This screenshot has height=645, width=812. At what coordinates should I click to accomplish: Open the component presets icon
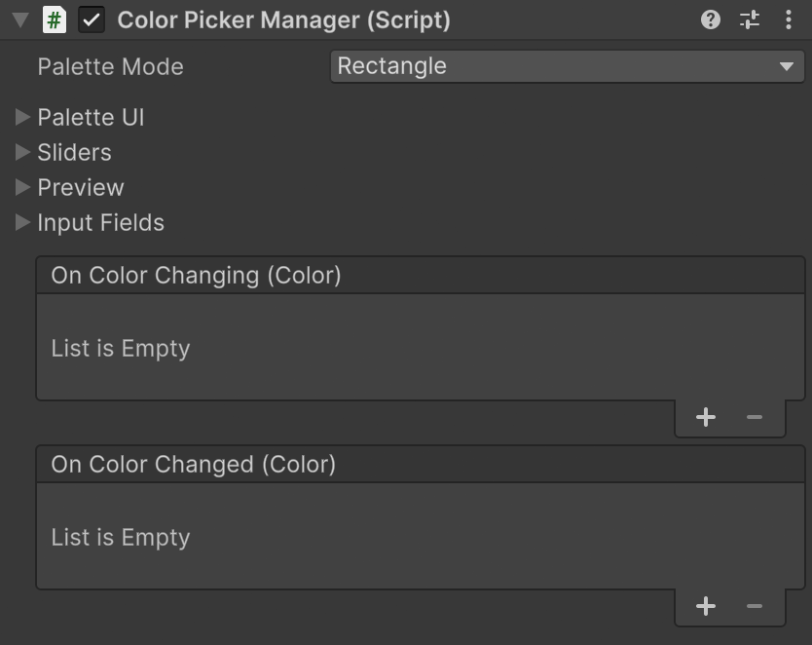pos(750,19)
